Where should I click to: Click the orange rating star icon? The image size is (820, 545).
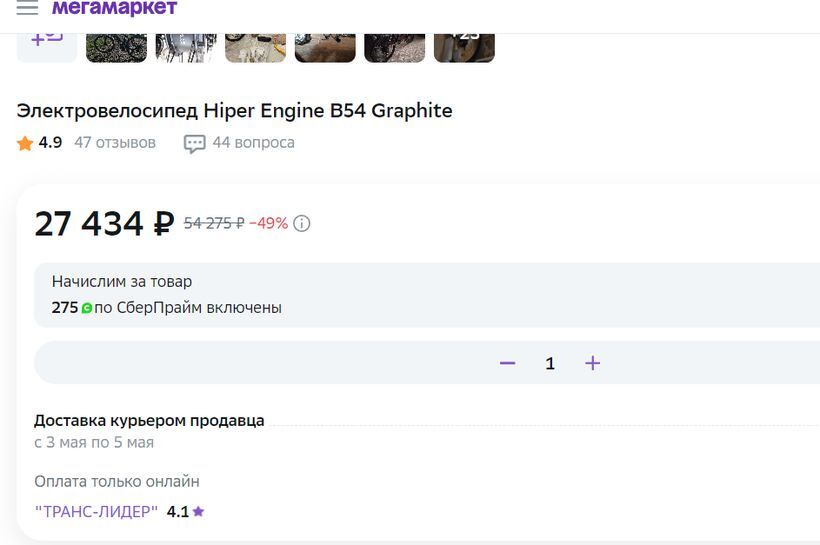tap(25, 143)
